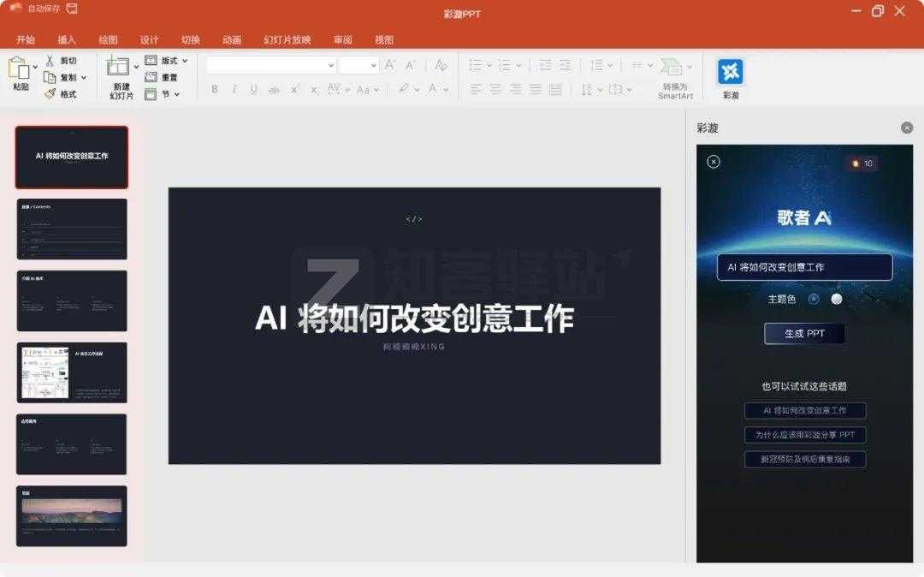This screenshot has width=924, height=577.
Task: Select the topic 新冠预防及病后康复指南
Action: click(804, 460)
